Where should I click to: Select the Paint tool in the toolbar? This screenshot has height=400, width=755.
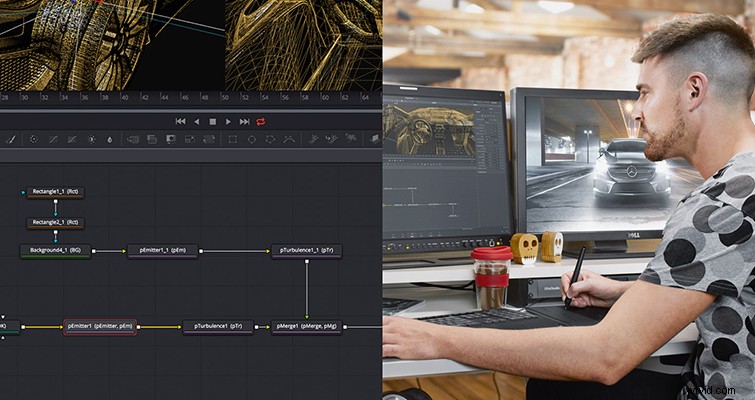click(12, 140)
